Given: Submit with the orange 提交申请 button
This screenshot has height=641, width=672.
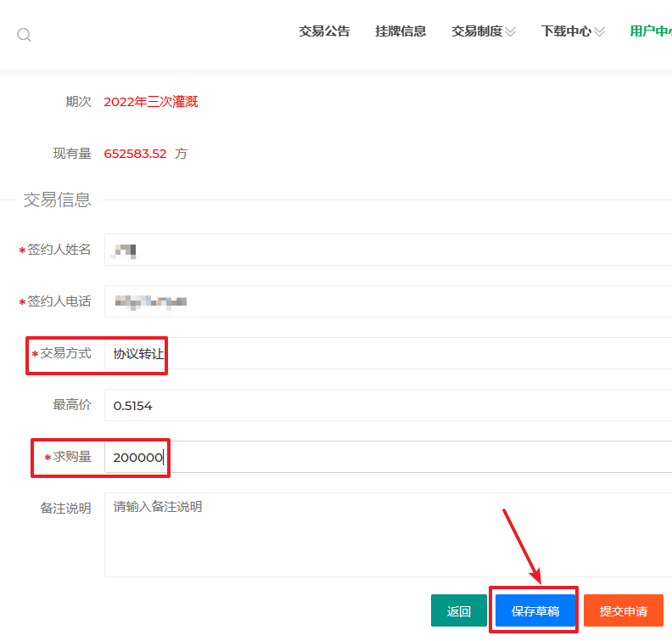Looking at the screenshot, I should [623, 610].
